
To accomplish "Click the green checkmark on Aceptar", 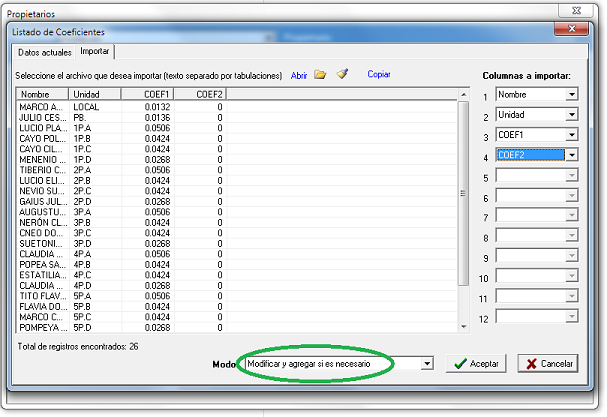I will tap(460, 364).
